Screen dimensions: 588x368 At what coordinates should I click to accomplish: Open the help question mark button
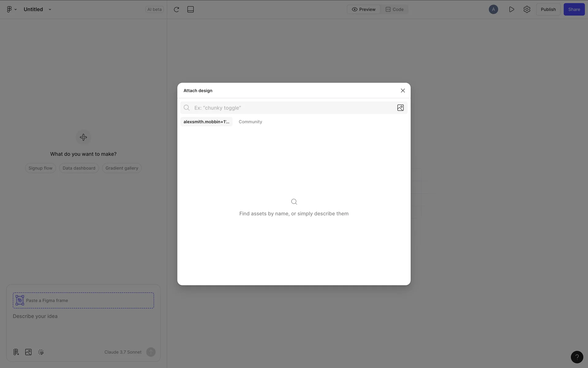pos(577,357)
